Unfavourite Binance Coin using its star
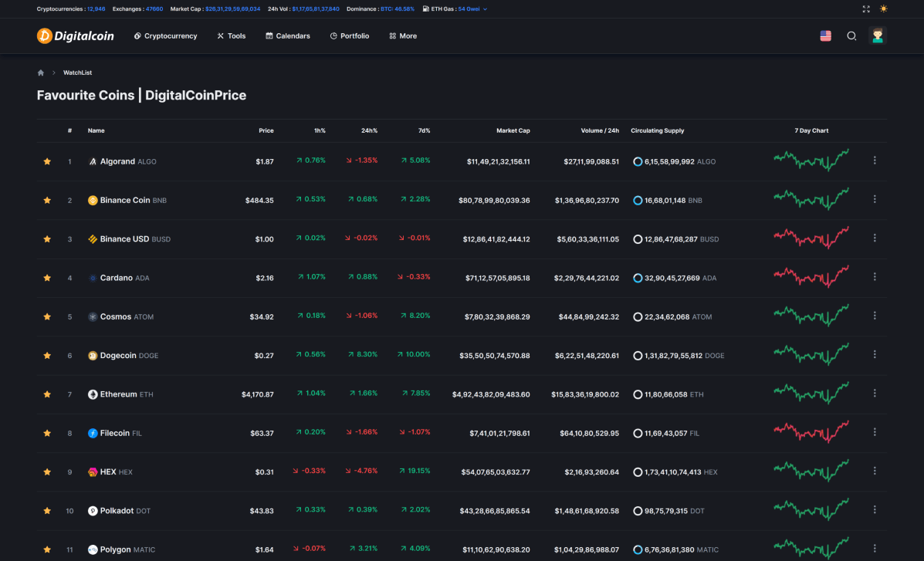924x561 pixels. click(x=47, y=201)
